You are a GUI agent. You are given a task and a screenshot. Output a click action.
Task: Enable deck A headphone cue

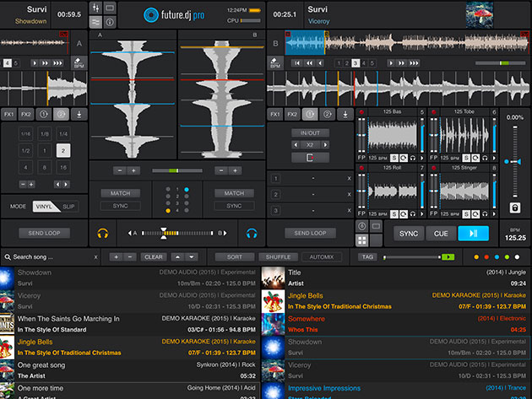(102, 233)
